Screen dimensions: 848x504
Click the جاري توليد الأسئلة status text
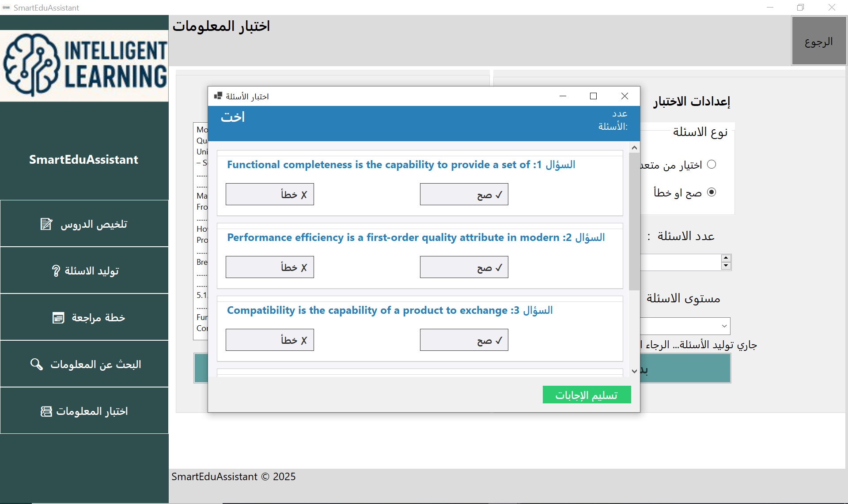[699, 344]
